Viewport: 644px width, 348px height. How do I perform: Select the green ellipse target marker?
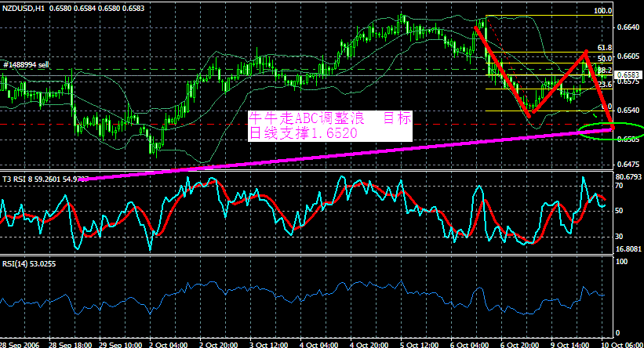pyautogui.click(x=611, y=131)
